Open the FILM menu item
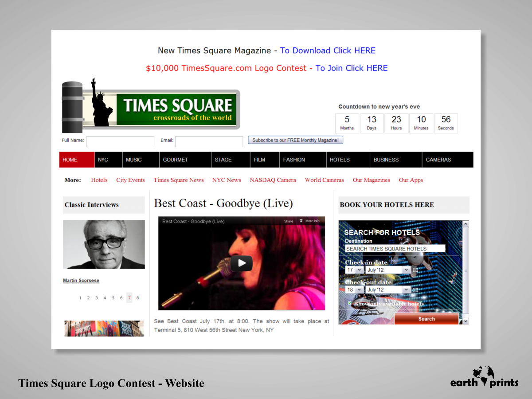Screen dimensions: 532x399 point(265,160)
